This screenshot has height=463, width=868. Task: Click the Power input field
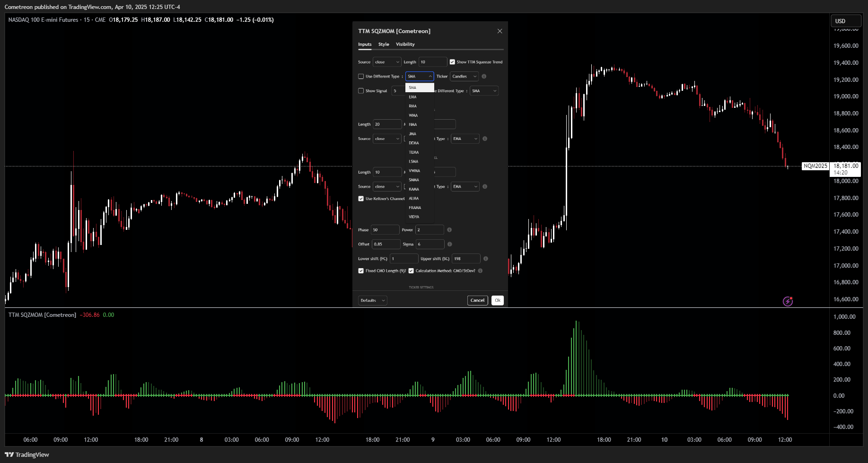(x=430, y=230)
